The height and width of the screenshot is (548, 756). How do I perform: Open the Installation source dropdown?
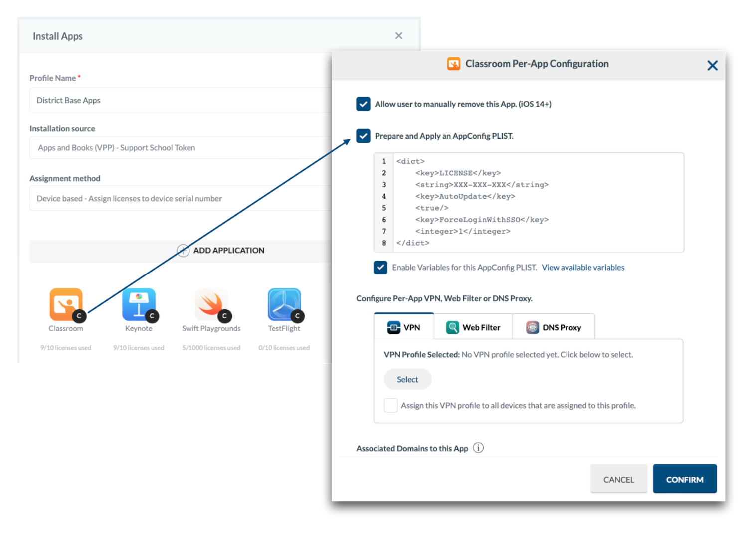click(x=180, y=148)
